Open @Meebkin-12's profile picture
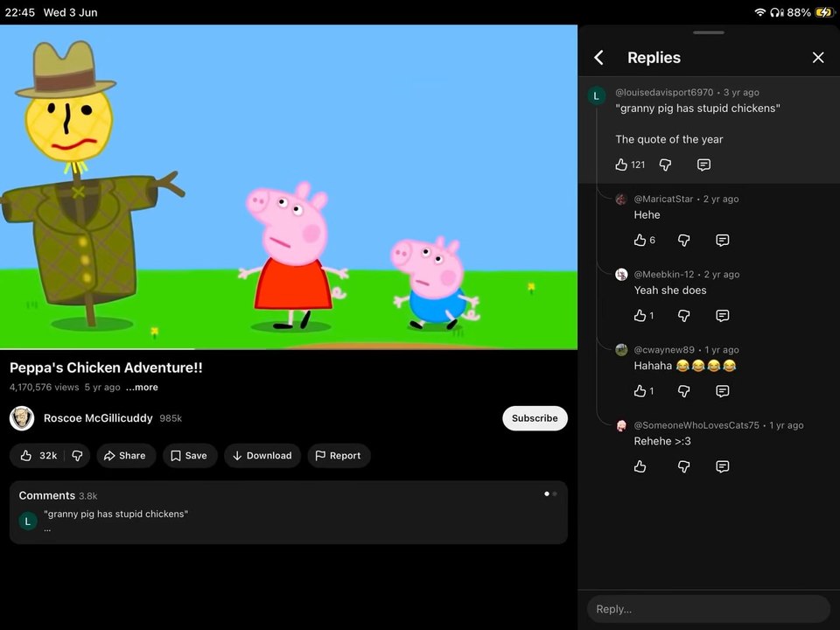840x630 pixels. click(x=621, y=275)
